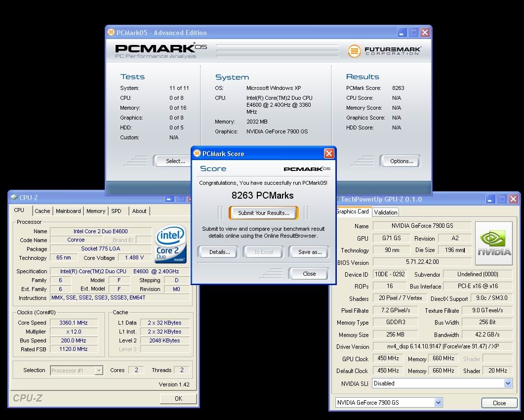The image size is (524, 420).
Task: Click the Close button in GPU-Z
Action: 499,403
